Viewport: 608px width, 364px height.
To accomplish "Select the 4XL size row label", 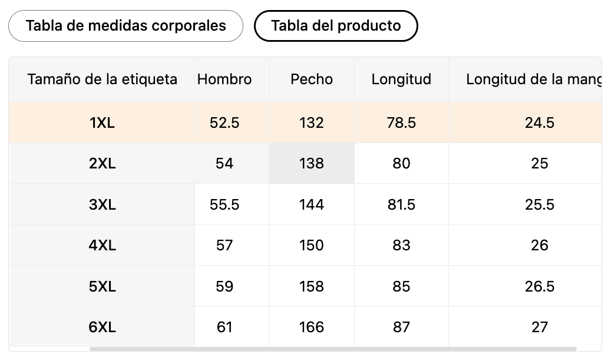I will click(102, 245).
